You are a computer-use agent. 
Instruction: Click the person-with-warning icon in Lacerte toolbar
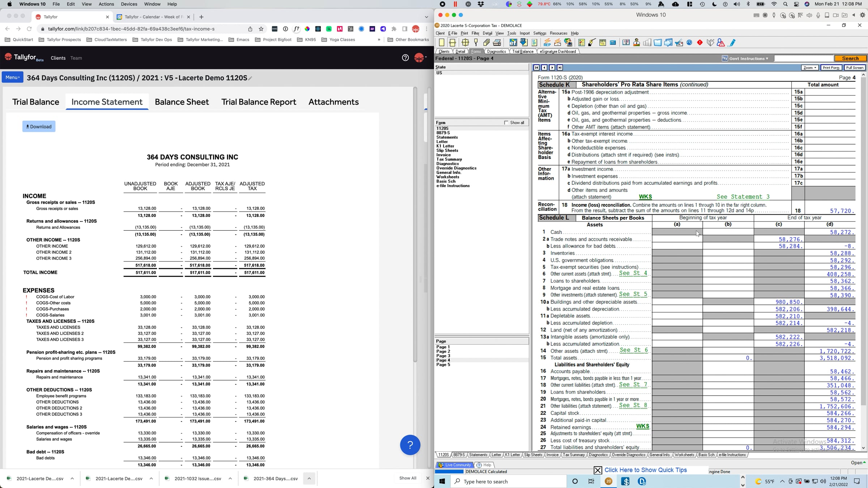click(x=720, y=43)
